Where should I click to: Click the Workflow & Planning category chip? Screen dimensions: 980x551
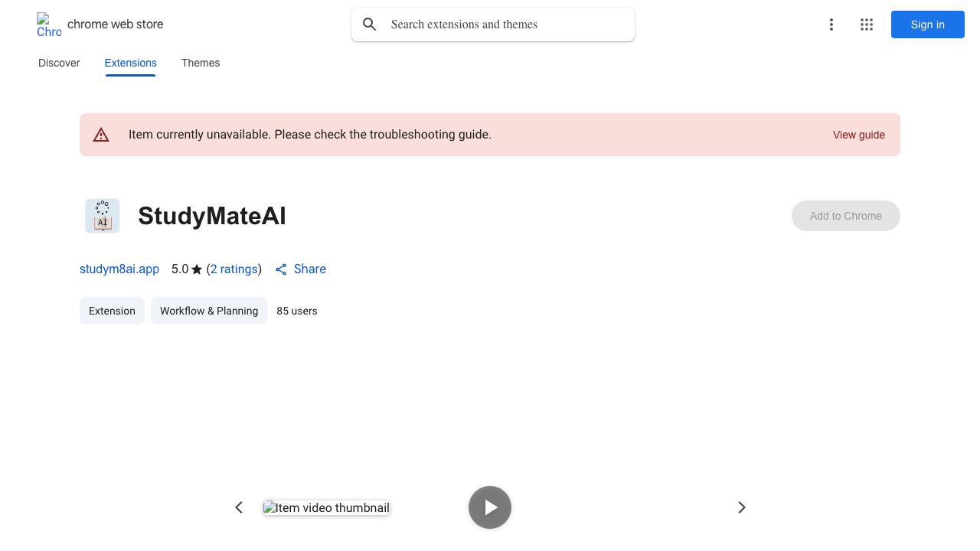pyautogui.click(x=208, y=311)
